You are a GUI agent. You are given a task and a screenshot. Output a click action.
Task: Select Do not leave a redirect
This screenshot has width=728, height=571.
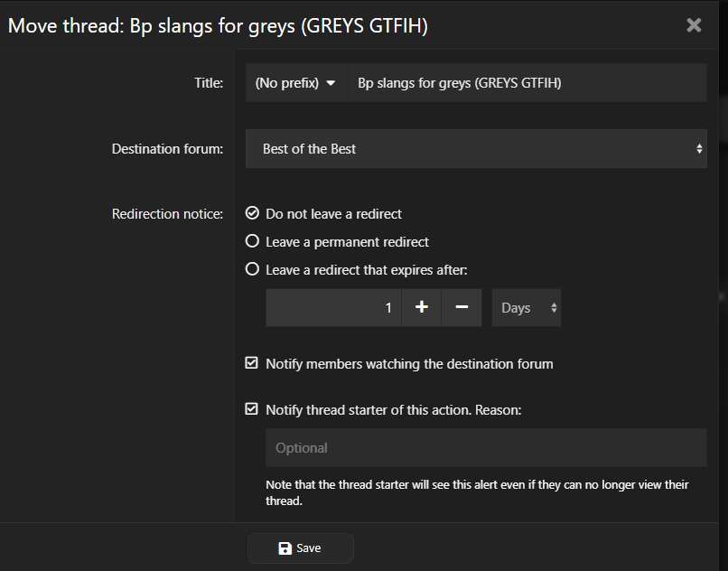(253, 214)
